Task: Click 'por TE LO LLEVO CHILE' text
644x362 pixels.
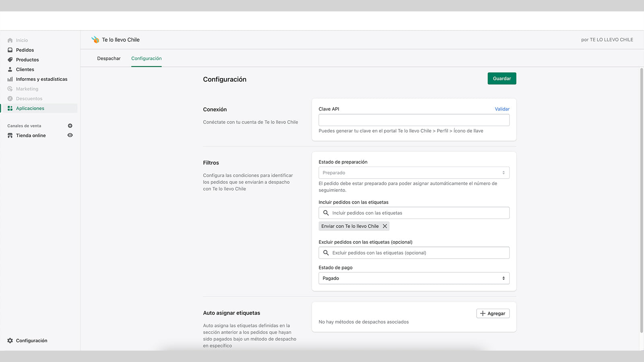Action: point(607,40)
